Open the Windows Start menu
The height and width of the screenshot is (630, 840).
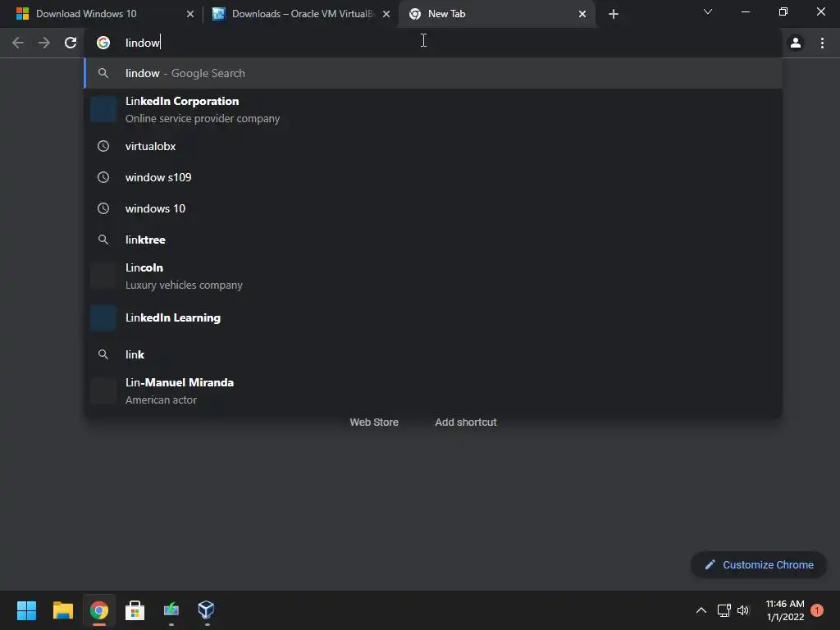point(26,610)
